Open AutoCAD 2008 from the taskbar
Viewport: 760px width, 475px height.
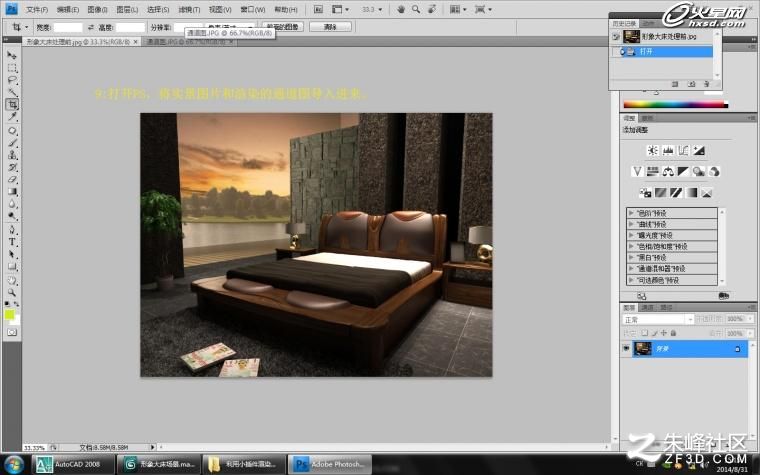[x=74, y=464]
